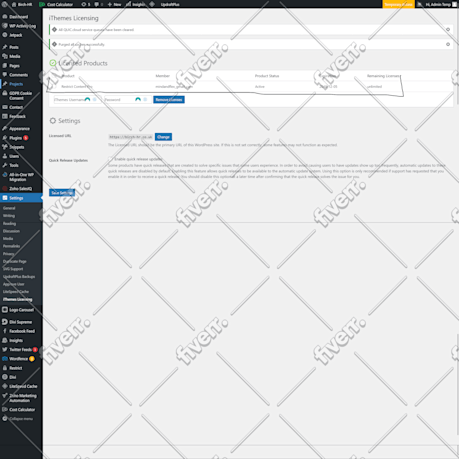Open Twitter Feeds menu
This screenshot has width=459, height=459.
click(x=21, y=350)
